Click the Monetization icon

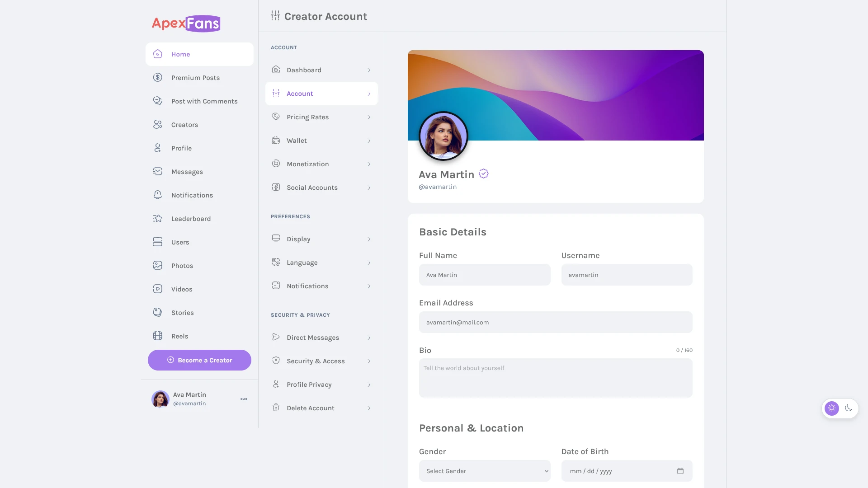coord(276,164)
